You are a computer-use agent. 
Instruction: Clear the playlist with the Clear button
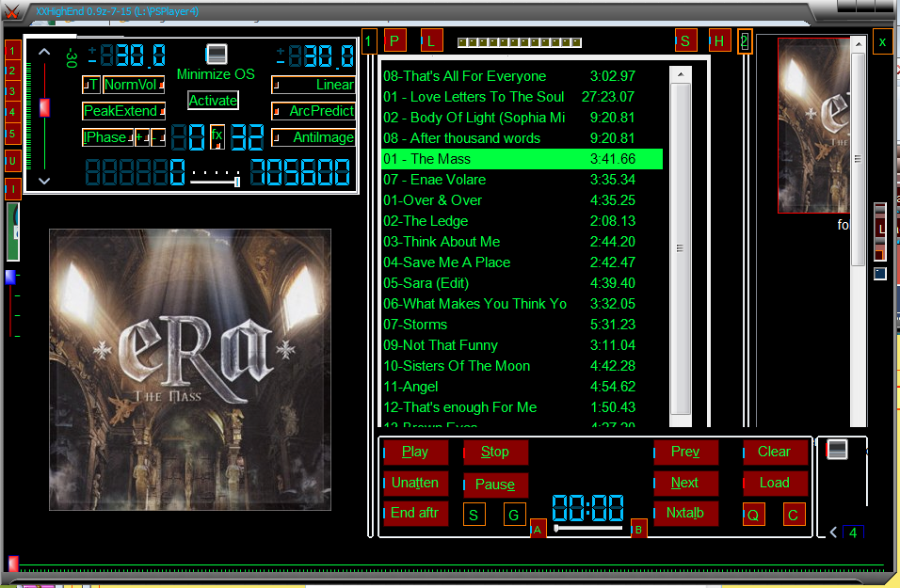pyautogui.click(x=775, y=452)
